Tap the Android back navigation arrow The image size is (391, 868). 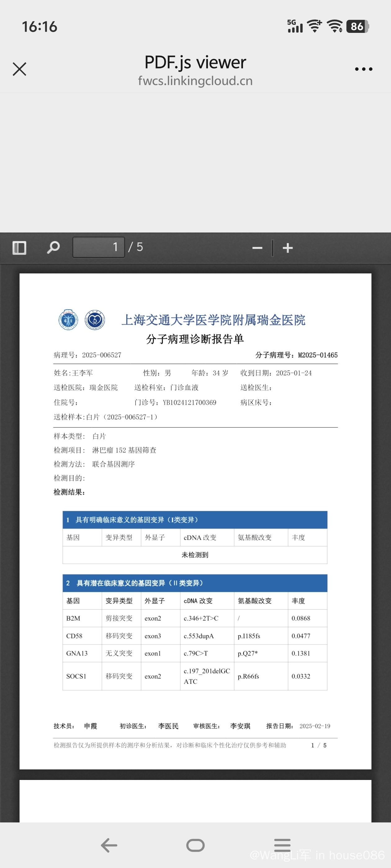tap(109, 845)
